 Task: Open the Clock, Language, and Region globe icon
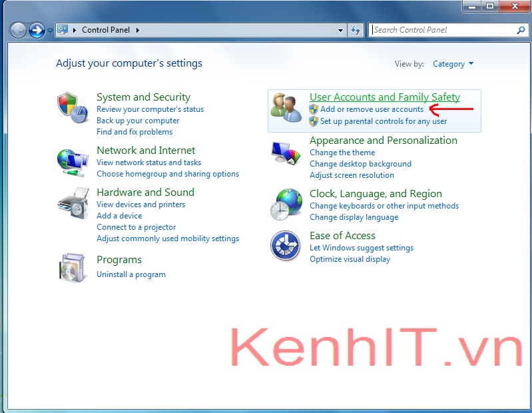[286, 204]
